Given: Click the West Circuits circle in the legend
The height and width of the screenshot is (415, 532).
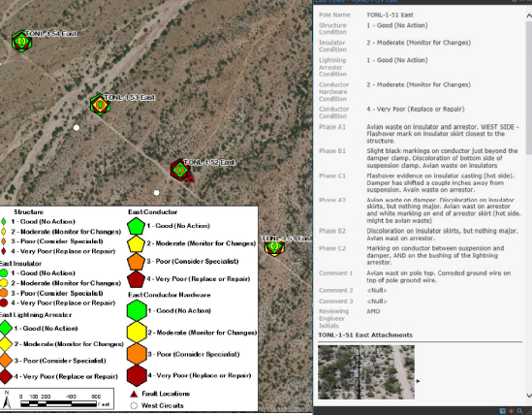Looking at the screenshot, I should tap(134, 405).
